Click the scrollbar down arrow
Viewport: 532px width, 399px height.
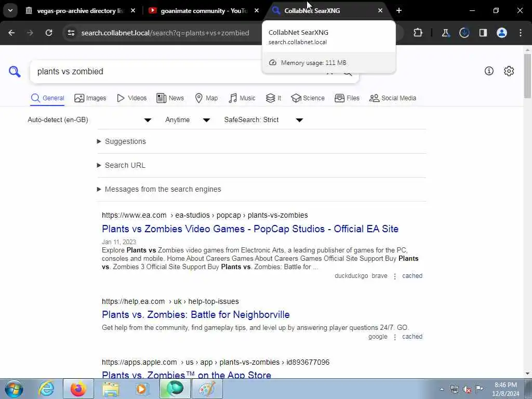point(528,374)
